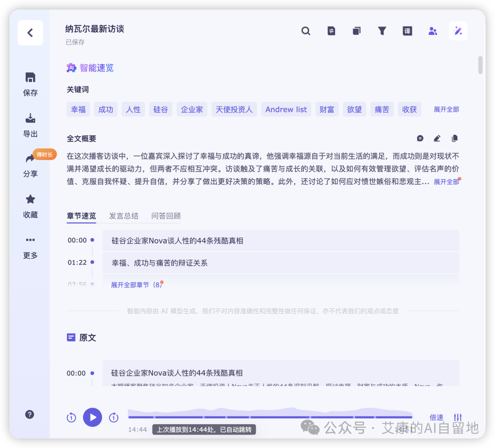Select the 人性 keyword tag
The width and height of the screenshot is (495, 448).
(133, 109)
